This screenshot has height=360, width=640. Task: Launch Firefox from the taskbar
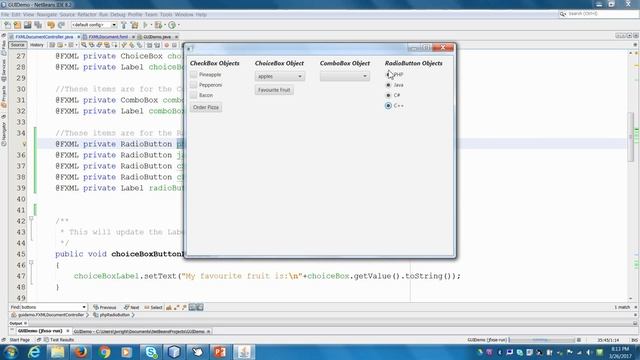80,352
